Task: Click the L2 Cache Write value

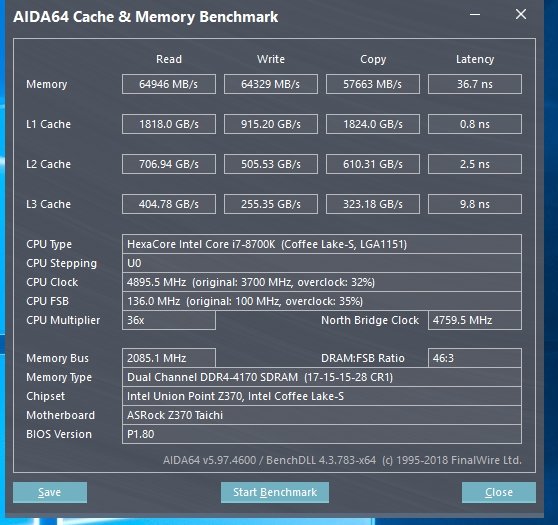Action: [271, 164]
